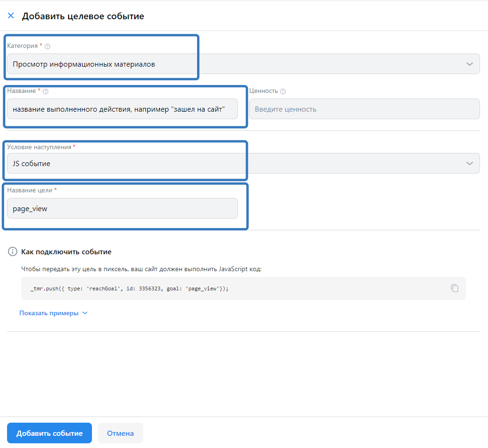The height and width of the screenshot is (448, 488).
Task: Close the add target event dialog
Action: click(x=11, y=15)
